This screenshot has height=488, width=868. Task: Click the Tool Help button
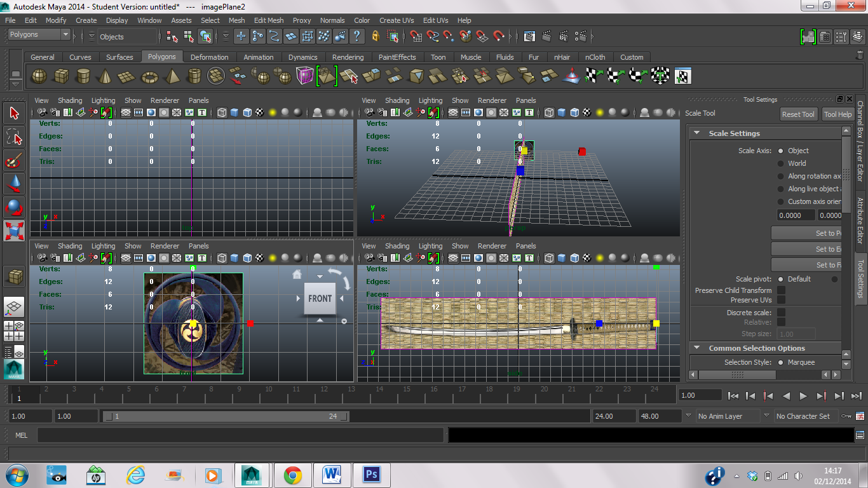pos(838,114)
